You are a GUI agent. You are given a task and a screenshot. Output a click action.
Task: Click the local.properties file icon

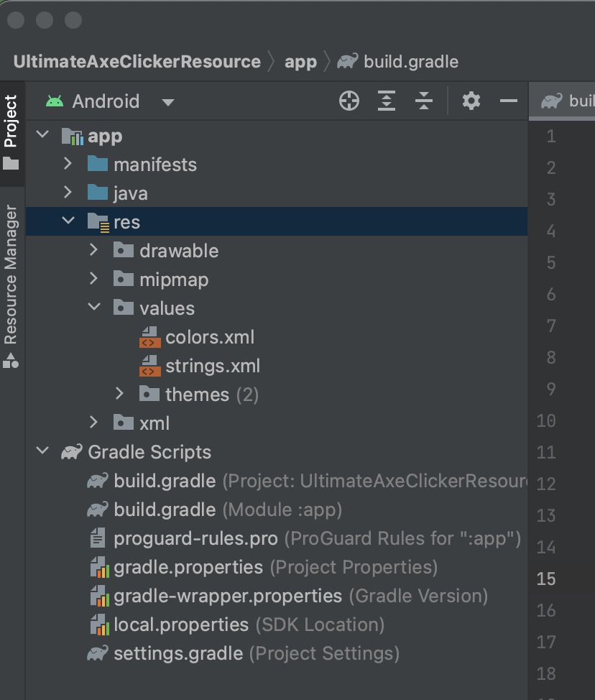click(99, 625)
